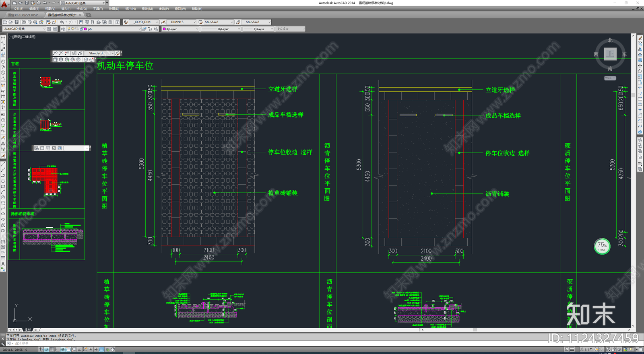Click the Multileader Style icon
The height and width of the screenshot is (354, 644).
pos(238,22)
